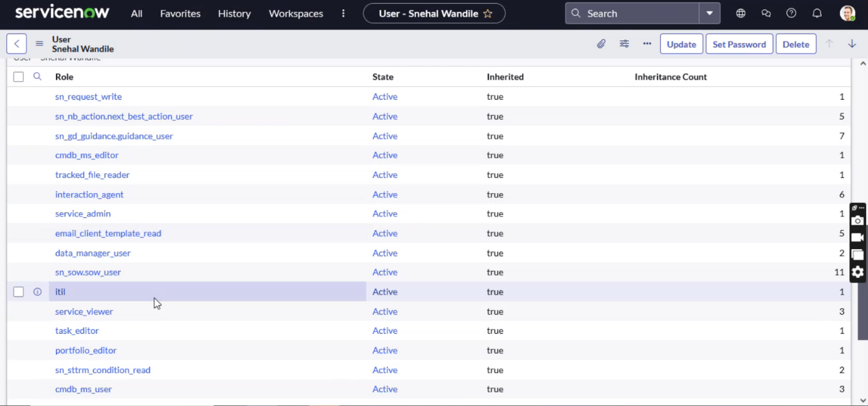868x406 pixels.
Task: Open the sn_sttrm_condition_read role link
Action: (103, 370)
